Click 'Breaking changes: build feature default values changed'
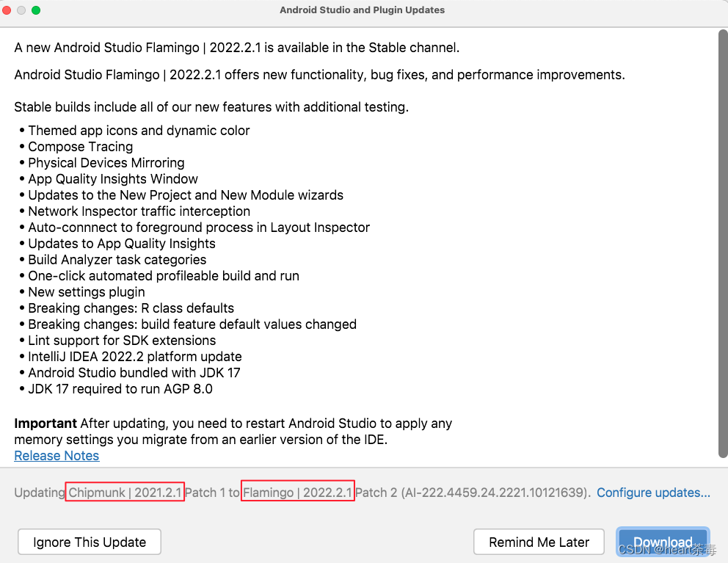The height and width of the screenshot is (563, 728). 192,324
